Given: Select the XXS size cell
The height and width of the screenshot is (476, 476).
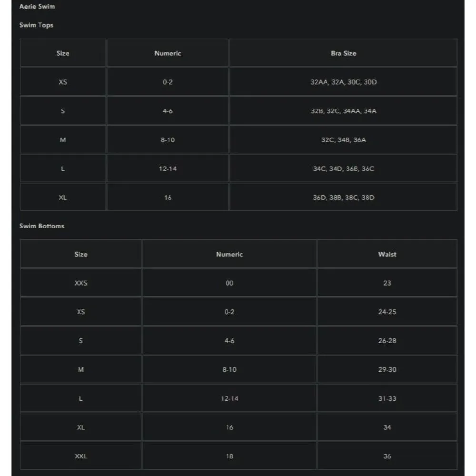Looking at the screenshot, I should click(x=81, y=283).
